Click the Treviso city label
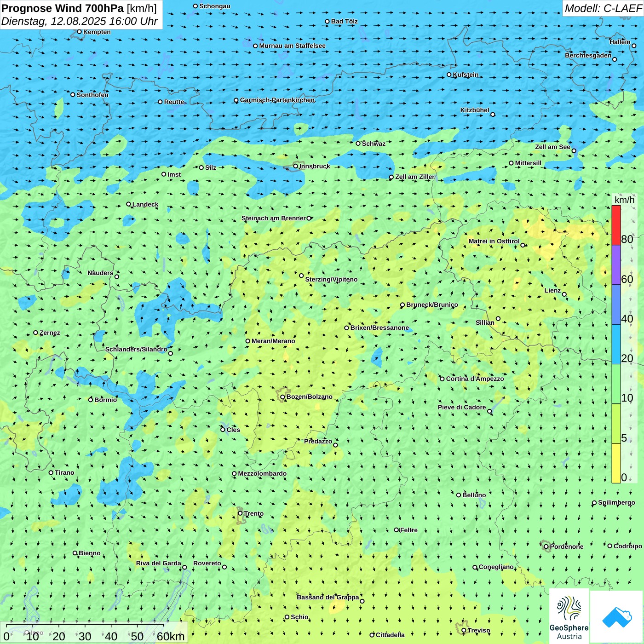The width and height of the screenshot is (644, 644). pyautogui.click(x=479, y=630)
